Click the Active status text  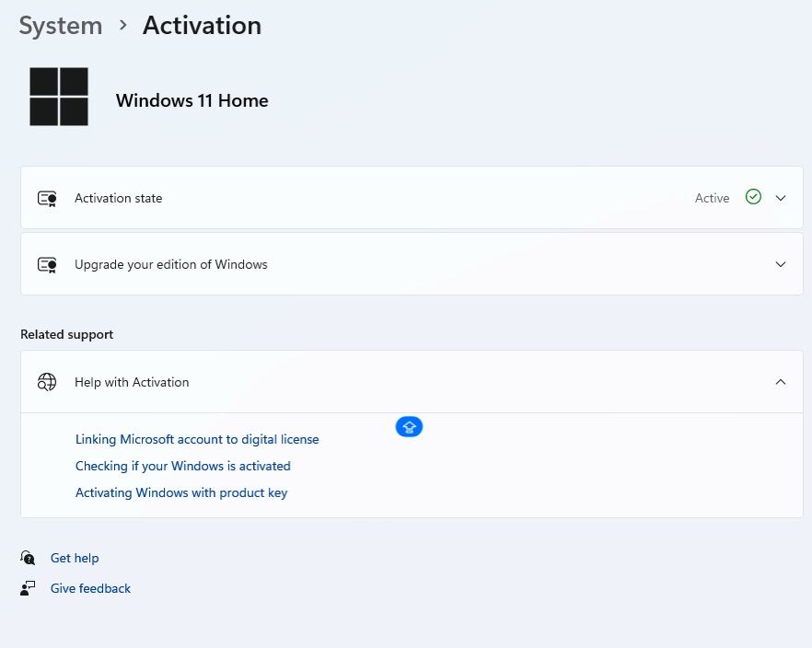pos(712,198)
